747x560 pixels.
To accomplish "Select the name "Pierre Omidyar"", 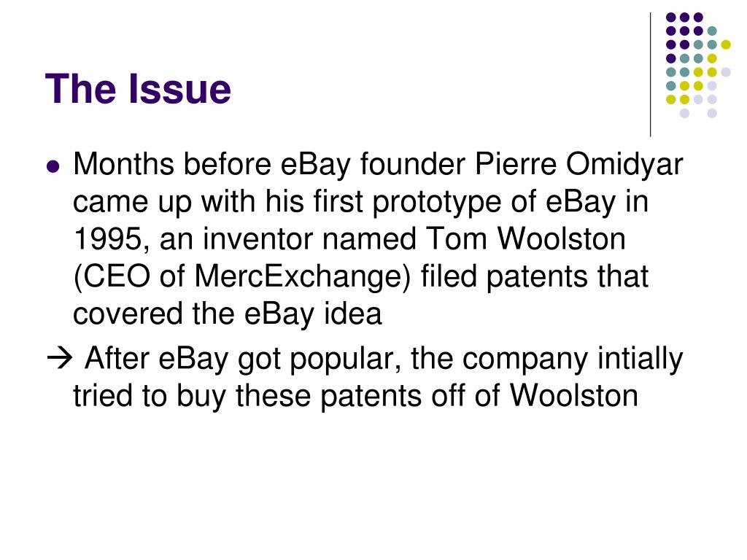I will click(x=578, y=166).
